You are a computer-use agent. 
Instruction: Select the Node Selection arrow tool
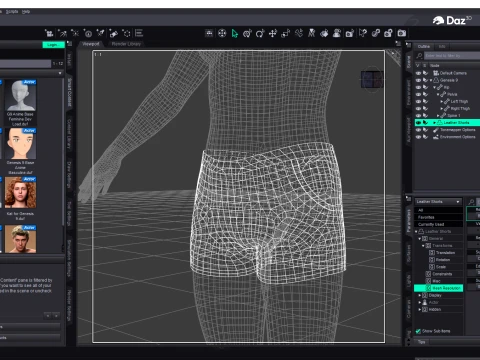pos(235,33)
